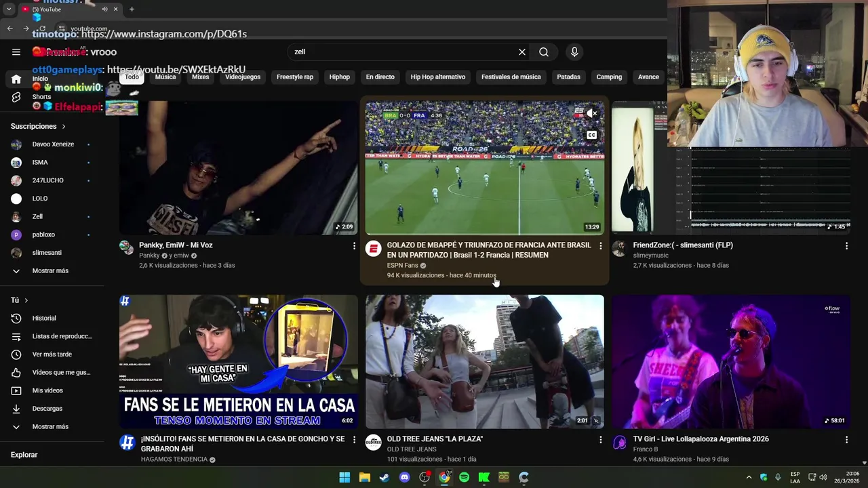Click the slimeymusic channel name

pyautogui.click(x=650, y=256)
